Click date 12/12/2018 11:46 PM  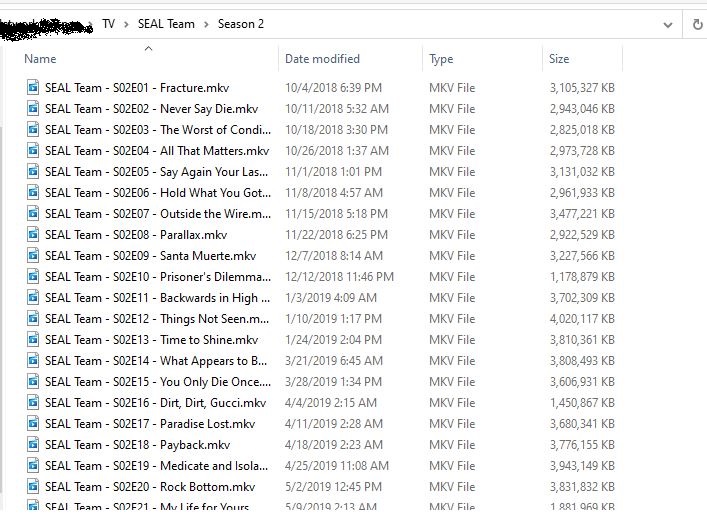pos(339,276)
